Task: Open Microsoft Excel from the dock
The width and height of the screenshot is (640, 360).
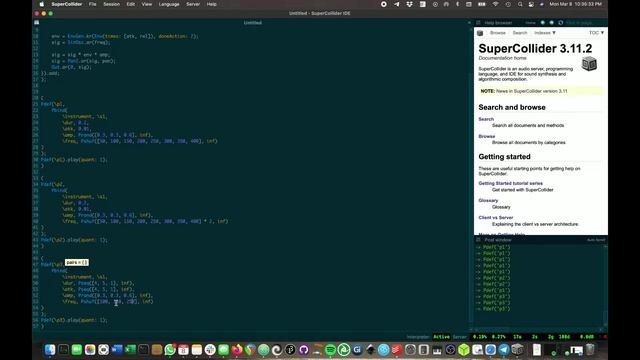Action: coord(130,350)
